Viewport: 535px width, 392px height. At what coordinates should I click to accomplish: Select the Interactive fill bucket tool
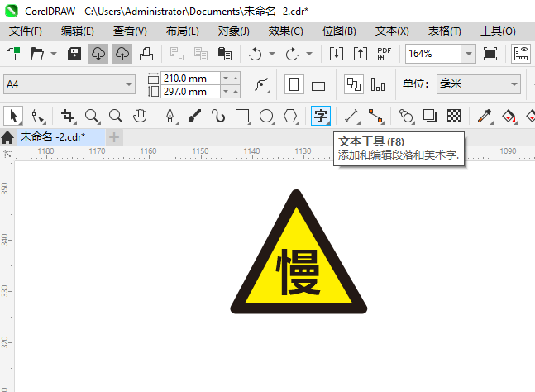pyautogui.click(x=509, y=116)
